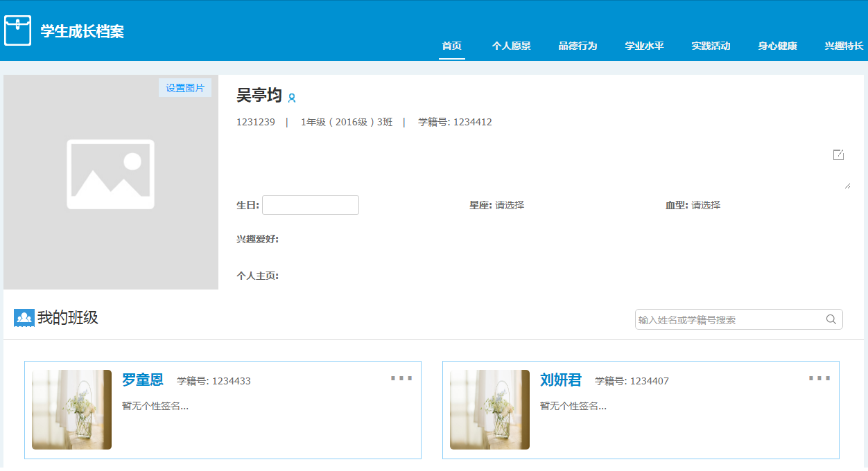Go to the 实践活动 tab

(x=711, y=46)
